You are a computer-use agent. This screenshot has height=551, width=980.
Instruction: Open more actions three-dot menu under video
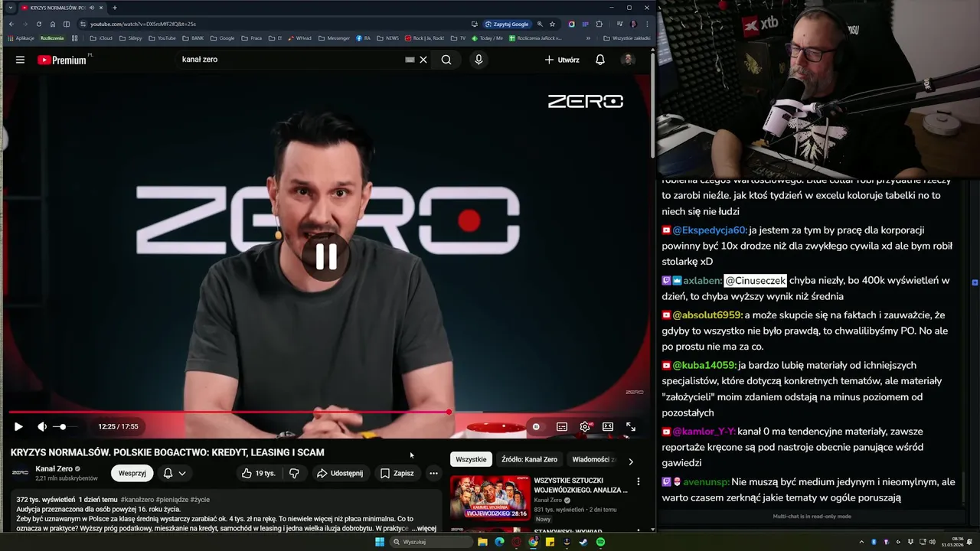(x=433, y=473)
